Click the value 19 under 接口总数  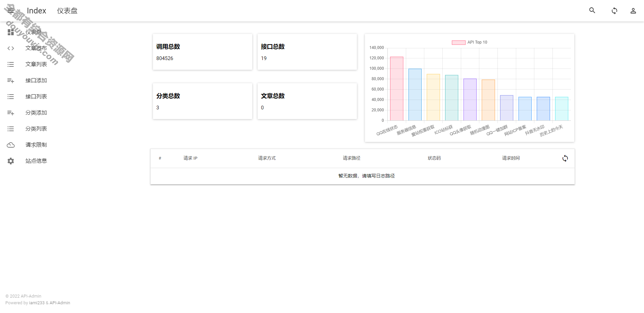pyautogui.click(x=264, y=58)
